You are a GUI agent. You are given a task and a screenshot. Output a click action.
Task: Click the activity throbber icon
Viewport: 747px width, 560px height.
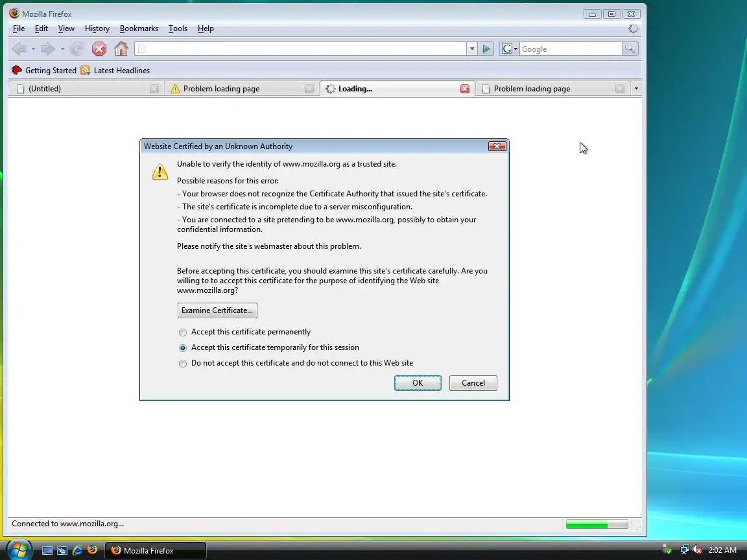(x=633, y=29)
